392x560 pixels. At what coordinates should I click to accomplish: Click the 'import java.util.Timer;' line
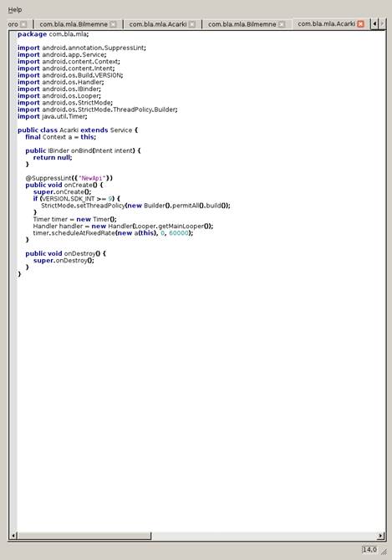click(53, 116)
